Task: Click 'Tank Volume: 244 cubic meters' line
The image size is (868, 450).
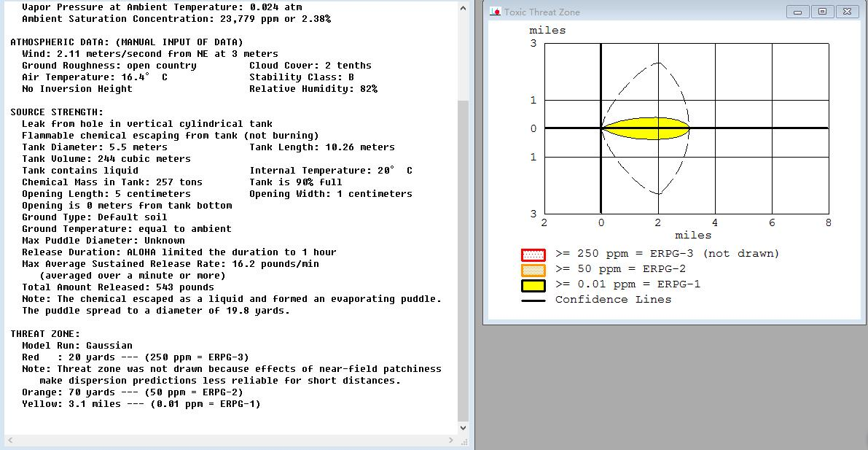Action: click(106, 158)
